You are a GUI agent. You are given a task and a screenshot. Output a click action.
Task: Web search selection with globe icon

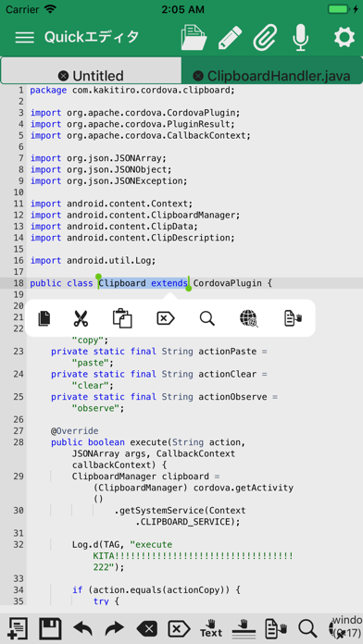[249, 318]
